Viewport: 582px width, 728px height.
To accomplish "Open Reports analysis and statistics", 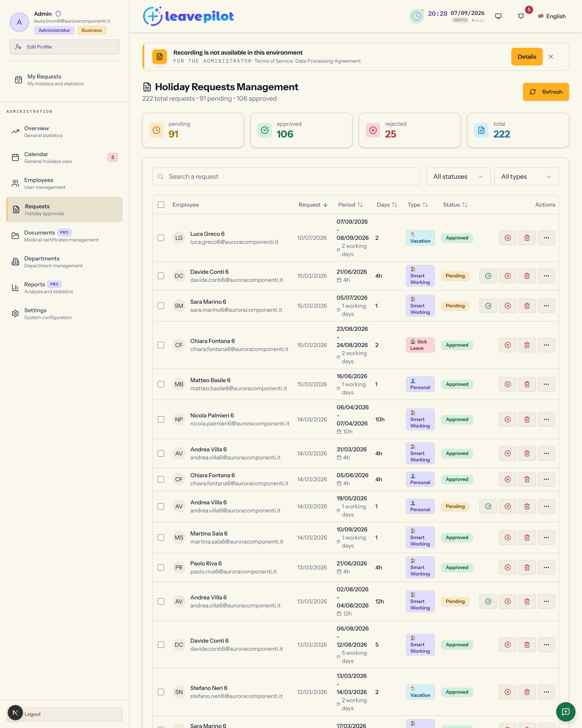I will coord(64,288).
